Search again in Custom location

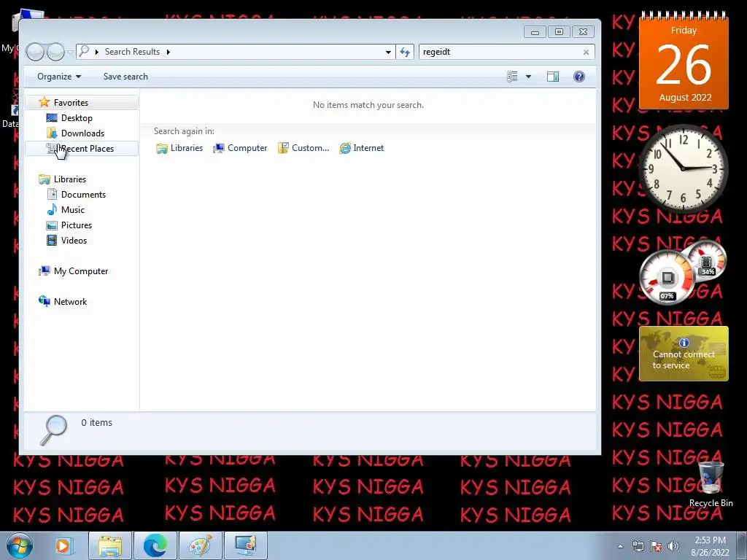303,148
